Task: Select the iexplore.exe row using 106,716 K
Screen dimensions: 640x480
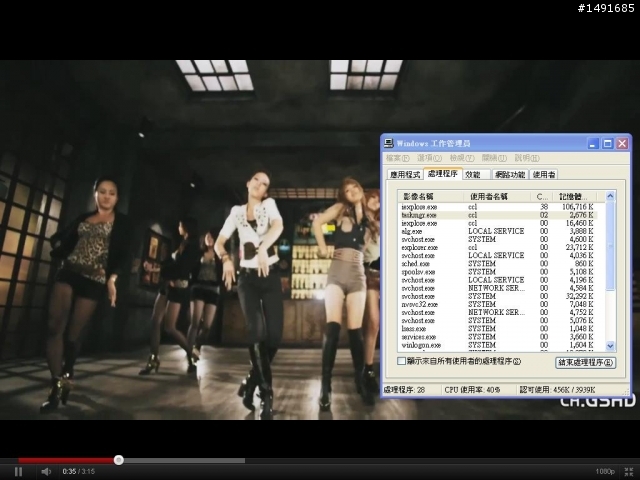Action: pyautogui.click(x=498, y=207)
